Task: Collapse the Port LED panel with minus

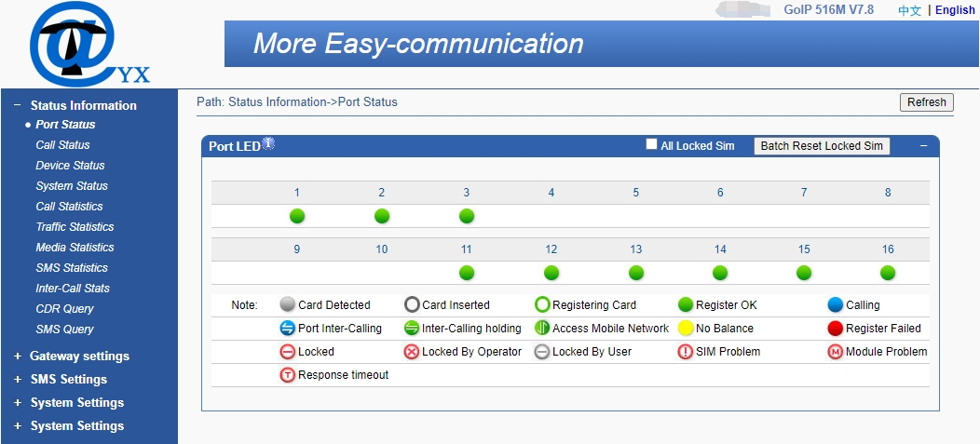Action: [924, 145]
